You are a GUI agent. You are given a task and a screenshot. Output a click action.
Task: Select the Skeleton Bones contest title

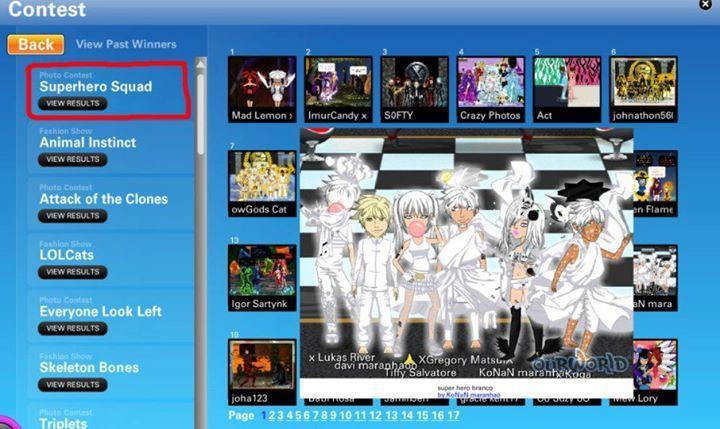point(89,367)
